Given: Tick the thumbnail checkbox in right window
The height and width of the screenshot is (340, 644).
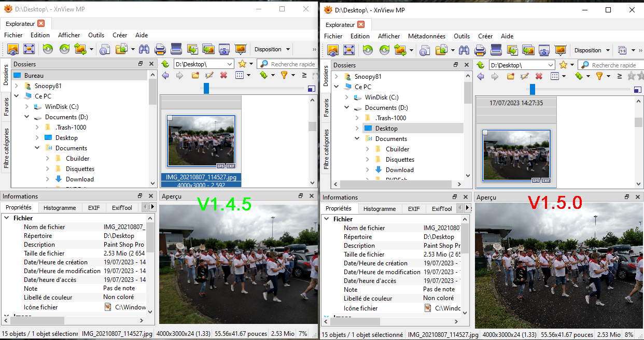Looking at the screenshot, I should point(485,133).
